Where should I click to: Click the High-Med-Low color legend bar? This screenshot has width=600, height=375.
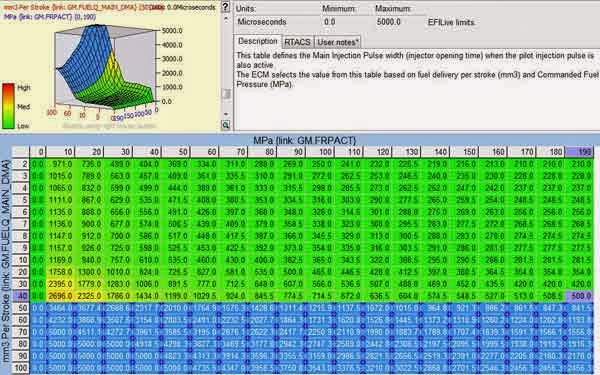click(8, 106)
